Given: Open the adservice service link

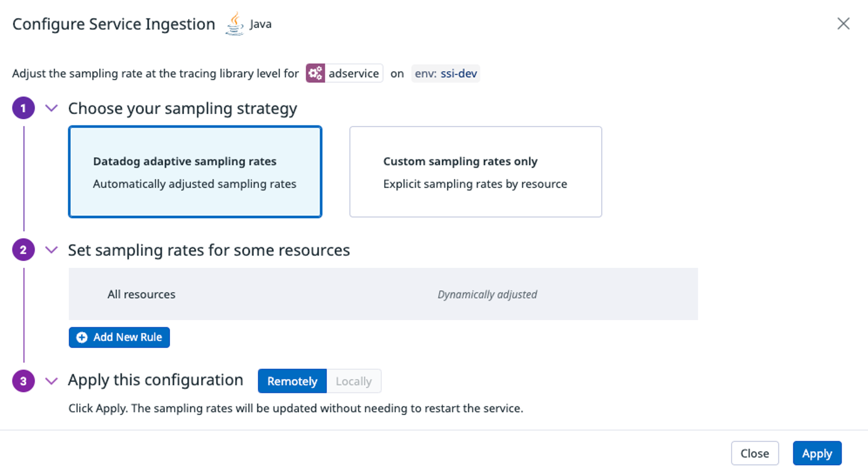Looking at the screenshot, I should pos(354,73).
